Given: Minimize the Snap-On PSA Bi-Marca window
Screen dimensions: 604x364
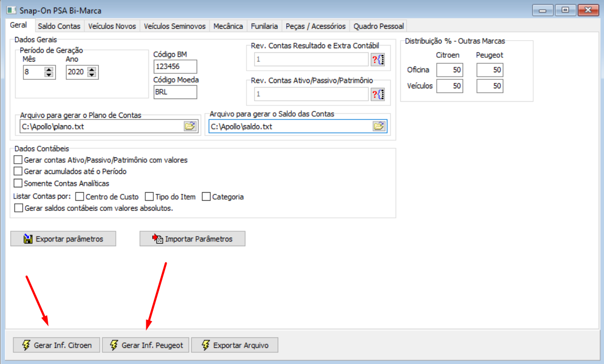Looking at the screenshot, I should tap(542, 10).
